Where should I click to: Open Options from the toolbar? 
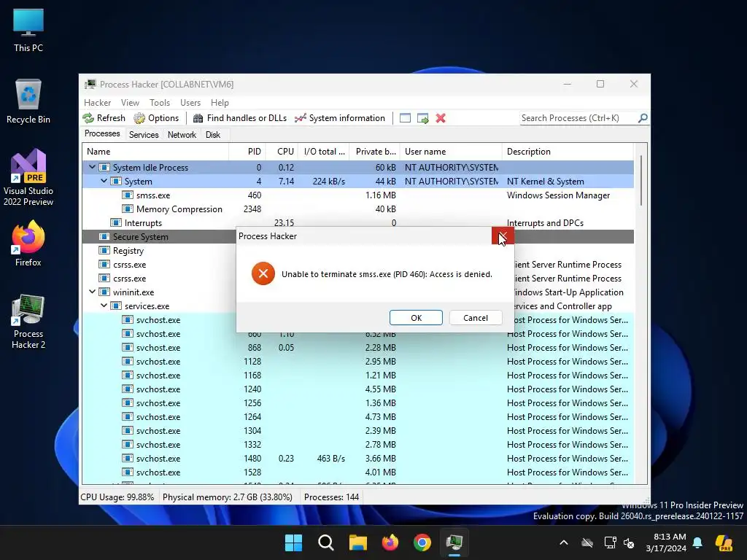point(156,118)
